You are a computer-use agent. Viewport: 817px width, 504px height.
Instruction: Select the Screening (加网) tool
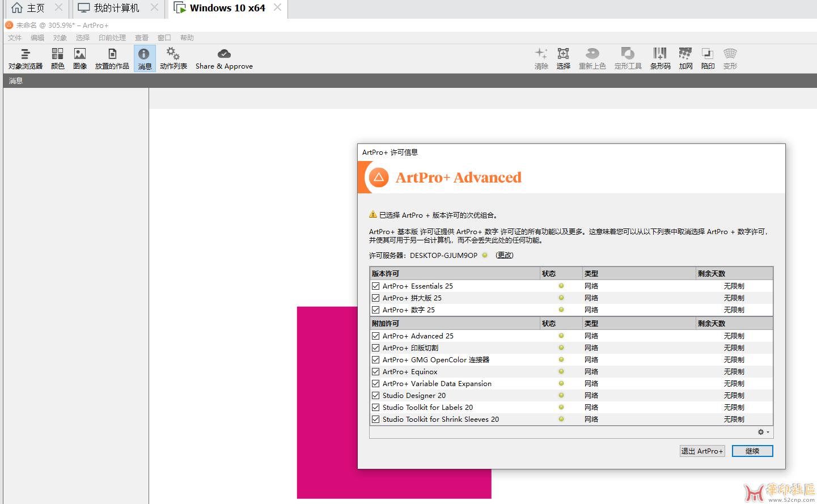tap(686, 59)
